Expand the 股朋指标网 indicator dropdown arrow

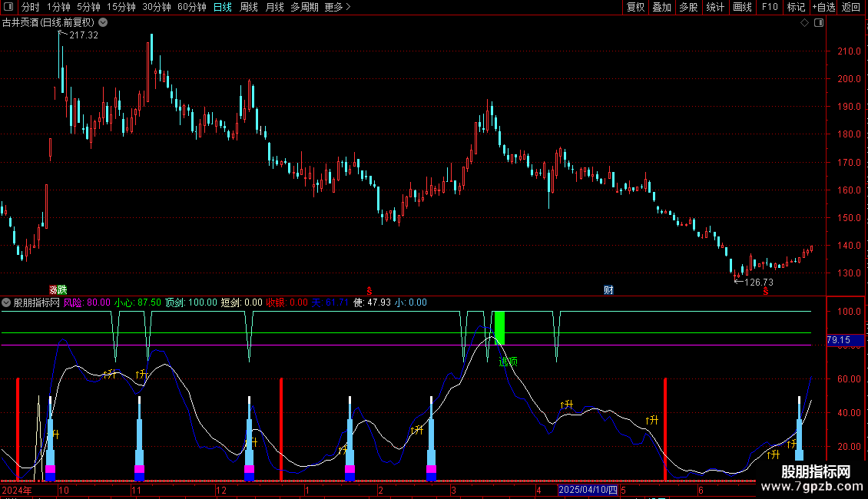7,302
